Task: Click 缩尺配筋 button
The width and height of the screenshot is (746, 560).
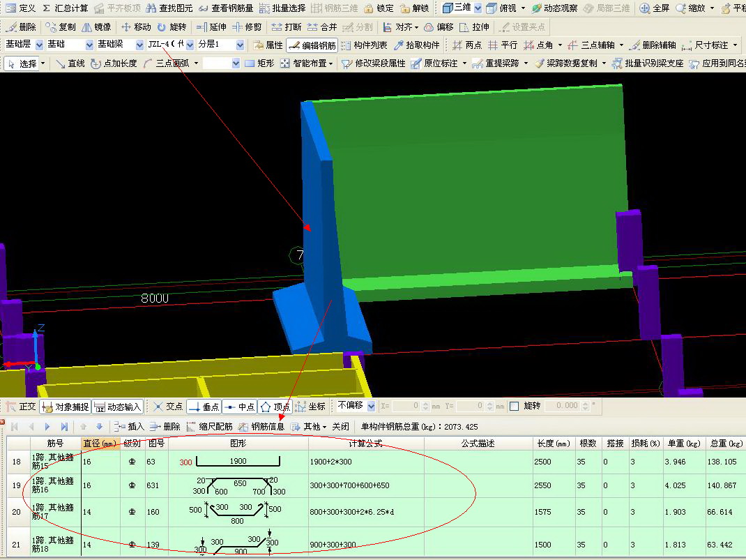Action: [209, 427]
